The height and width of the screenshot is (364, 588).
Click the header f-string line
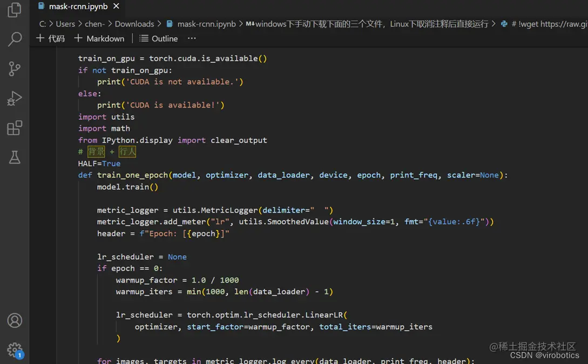point(163,233)
